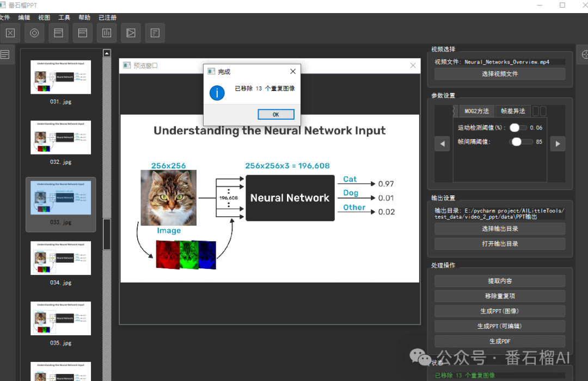Open the 工具 menu
The width and height of the screenshot is (588, 381).
(64, 17)
